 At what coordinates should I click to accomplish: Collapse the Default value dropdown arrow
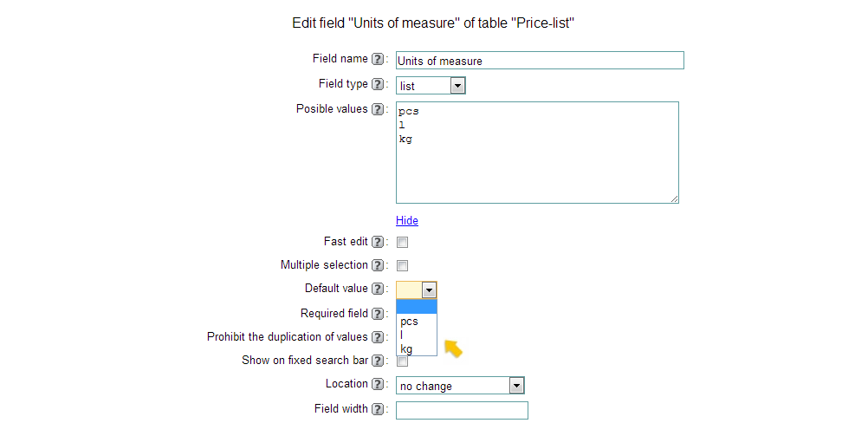pos(429,290)
